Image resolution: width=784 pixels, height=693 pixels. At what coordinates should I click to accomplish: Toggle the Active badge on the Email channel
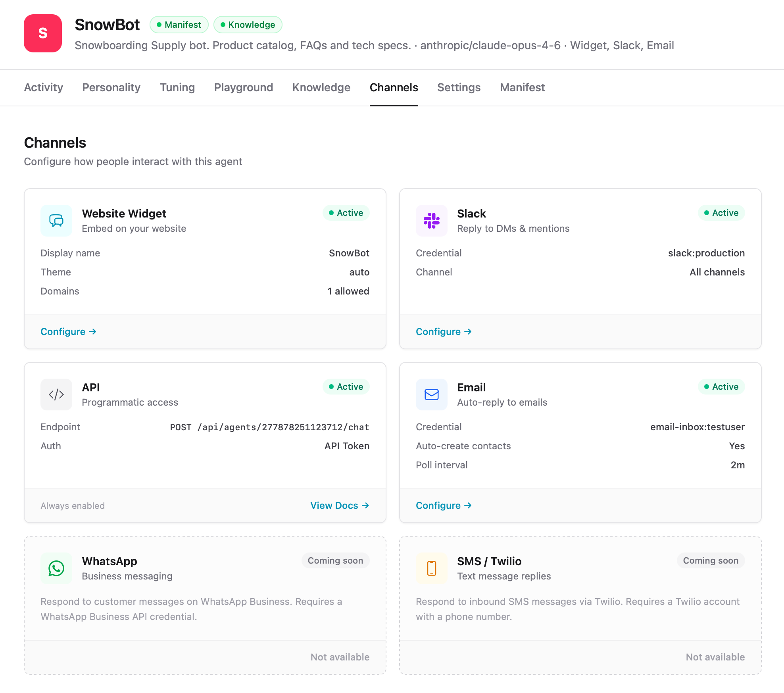point(721,386)
